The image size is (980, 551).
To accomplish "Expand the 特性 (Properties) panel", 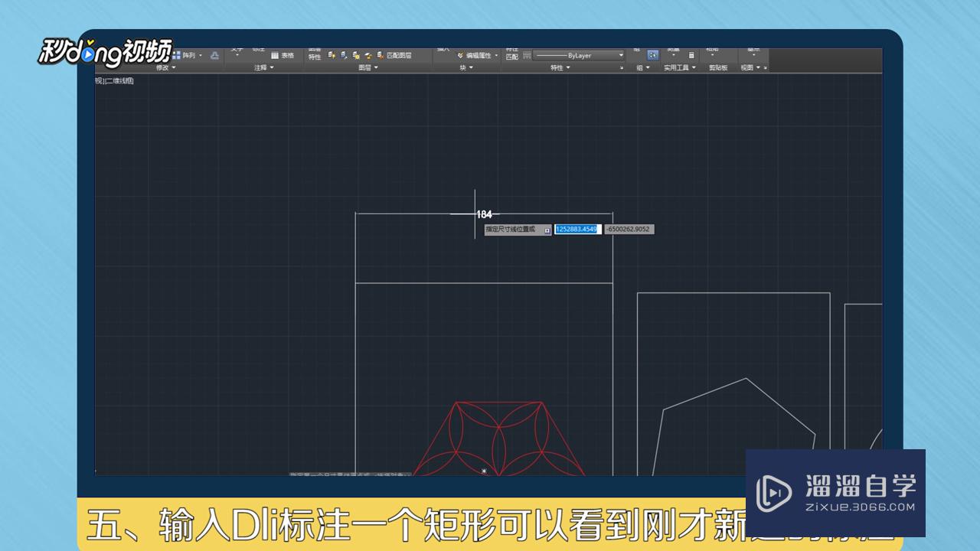I will 560,67.
